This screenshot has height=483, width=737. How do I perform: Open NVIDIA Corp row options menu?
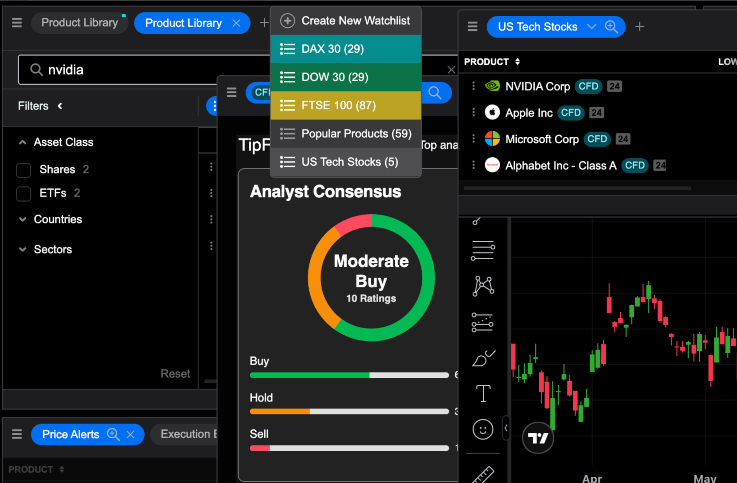pyautogui.click(x=473, y=86)
